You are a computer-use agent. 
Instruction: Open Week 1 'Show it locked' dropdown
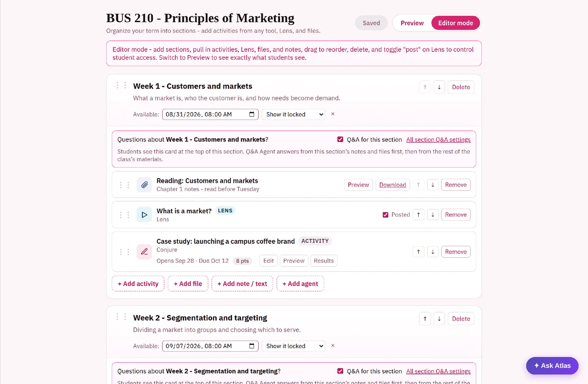[293, 114]
